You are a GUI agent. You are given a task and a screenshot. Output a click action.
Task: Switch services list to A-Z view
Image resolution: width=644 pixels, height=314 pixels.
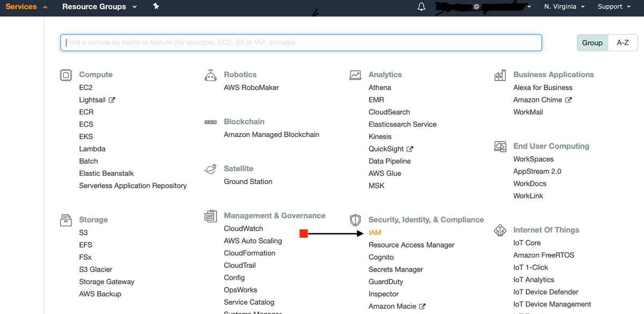pyautogui.click(x=623, y=42)
